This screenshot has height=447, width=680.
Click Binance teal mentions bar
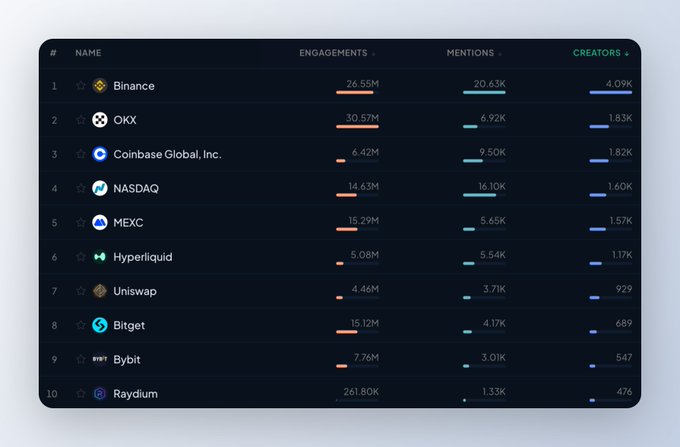click(484, 92)
